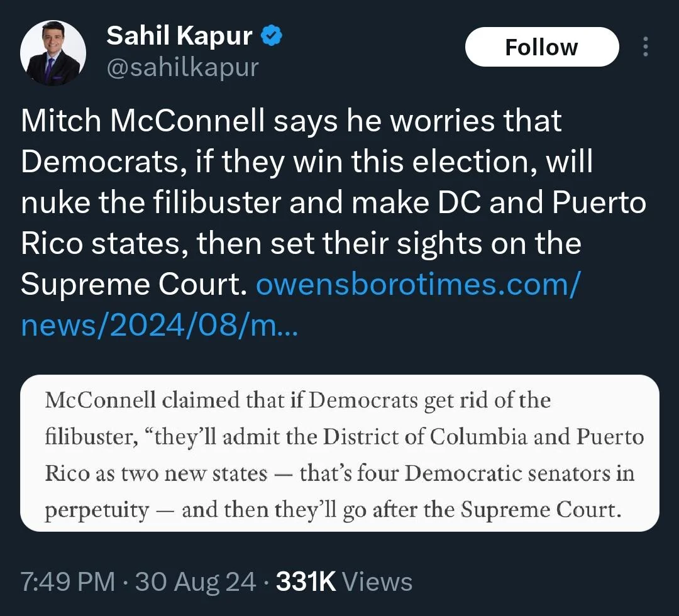Viewport: 679px width, 616px height.
Task: Open the three-dot more options menu
Action: coord(646,48)
